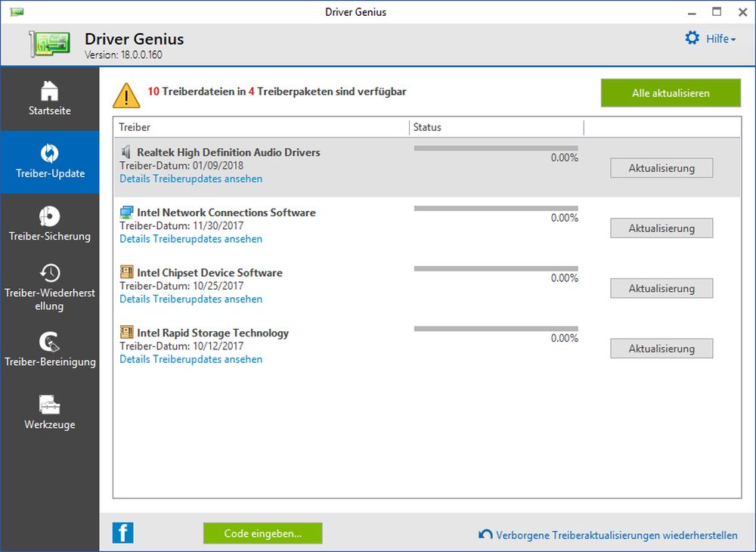
Task: Click Treiber-Datum: 10/12/2017 text
Action: (181, 346)
